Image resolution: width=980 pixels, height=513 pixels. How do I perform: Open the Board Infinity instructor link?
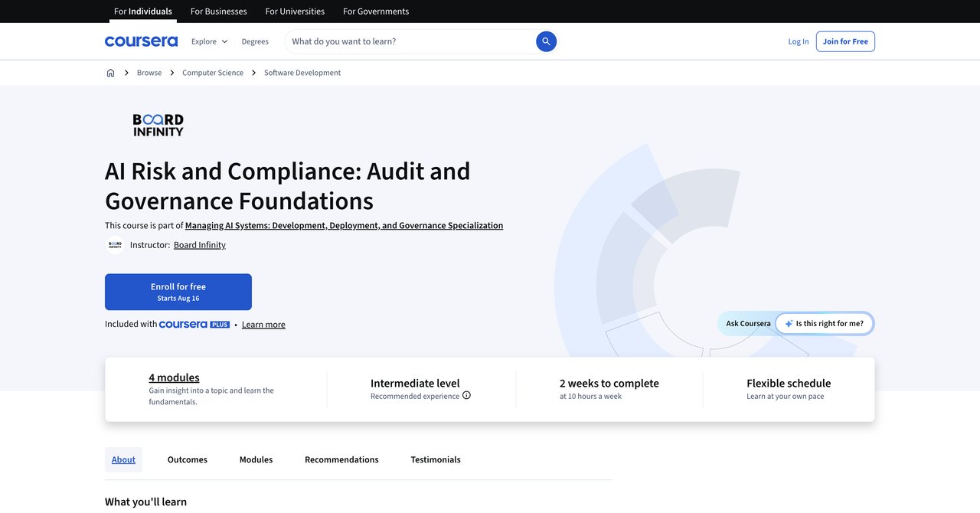coord(200,245)
